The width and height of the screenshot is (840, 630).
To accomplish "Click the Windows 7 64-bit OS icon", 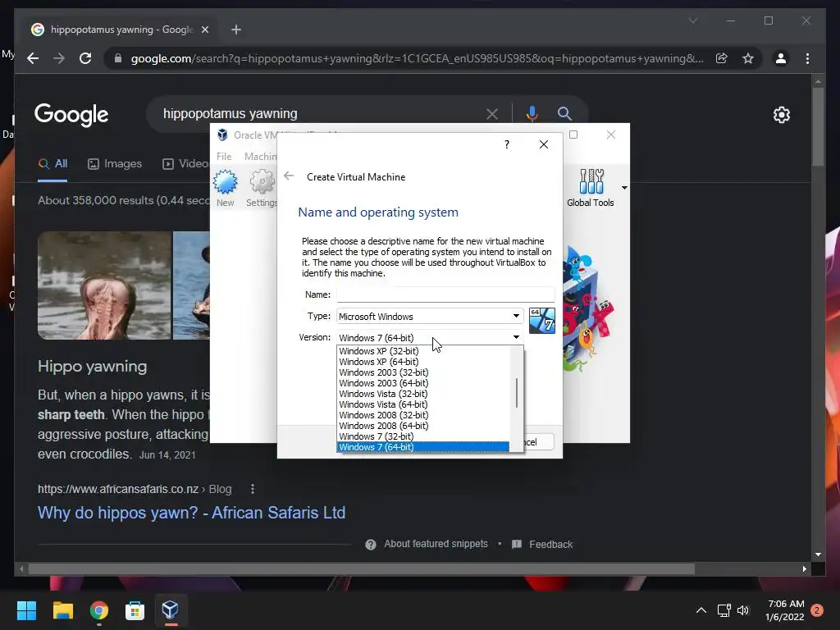I will [x=542, y=321].
